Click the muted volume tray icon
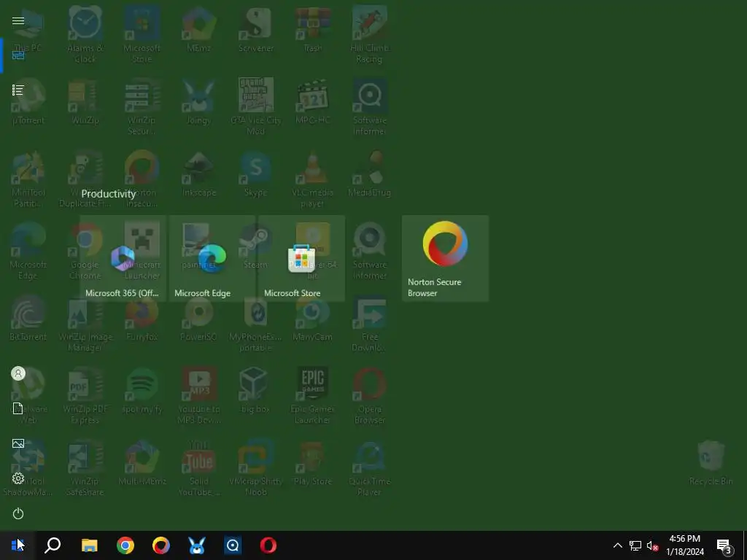This screenshot has height=560, width=747. pos(652,545)
